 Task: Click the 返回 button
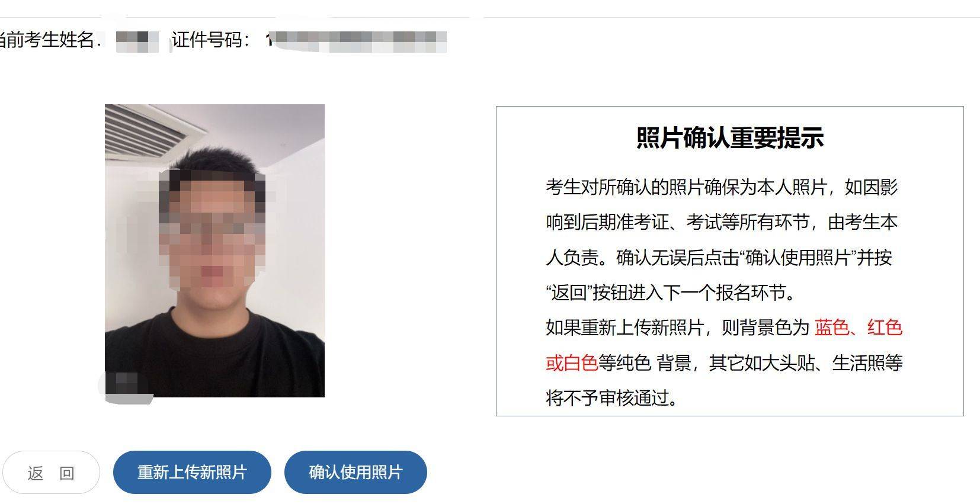pos(50,473)
